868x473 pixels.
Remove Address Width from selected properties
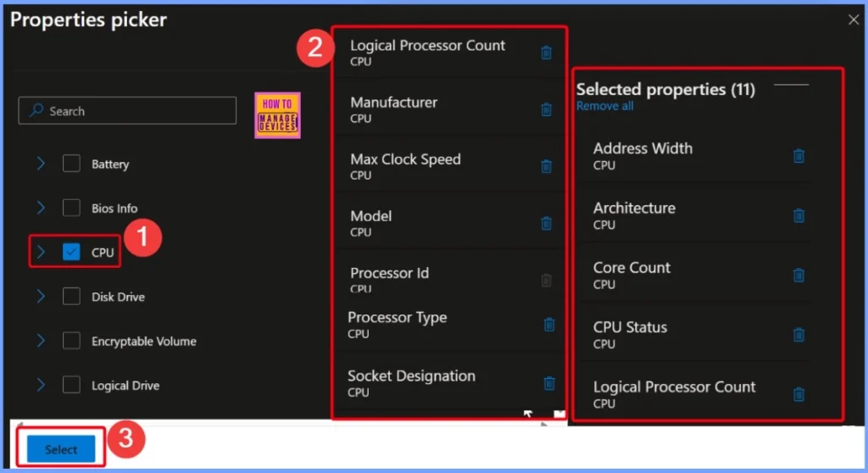(798, 156)
